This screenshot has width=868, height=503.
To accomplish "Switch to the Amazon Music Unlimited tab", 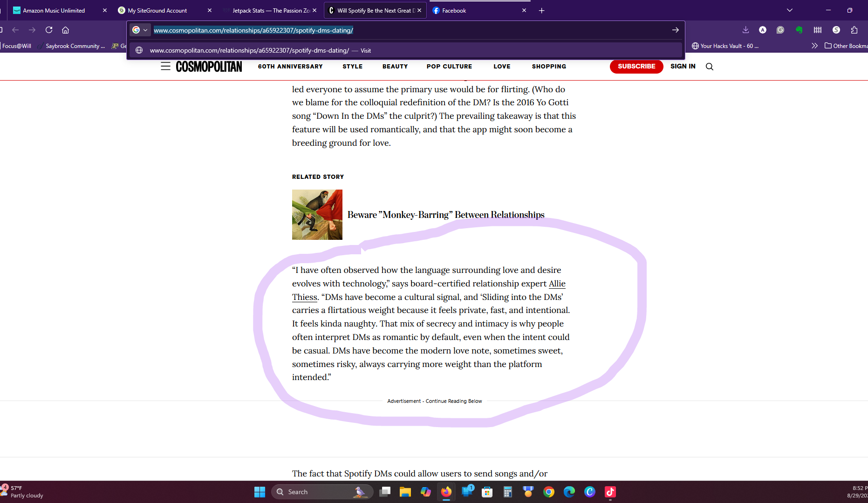I will coord(54,10).
